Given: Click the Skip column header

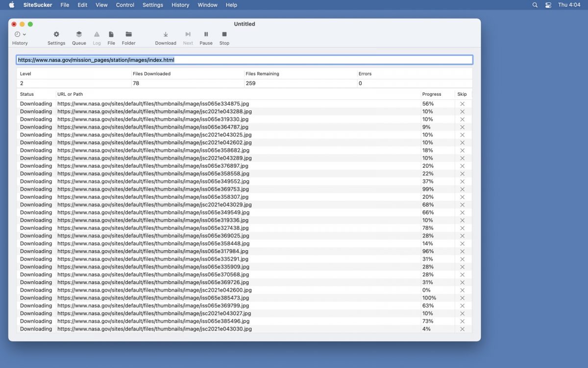Looking at the screenshot, I should point(462,94).
